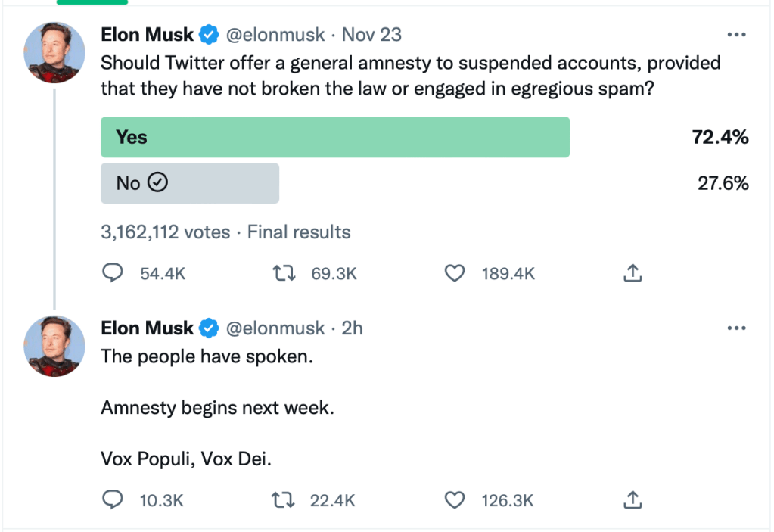Share "The people have spoken" tweet

[633, 500]
